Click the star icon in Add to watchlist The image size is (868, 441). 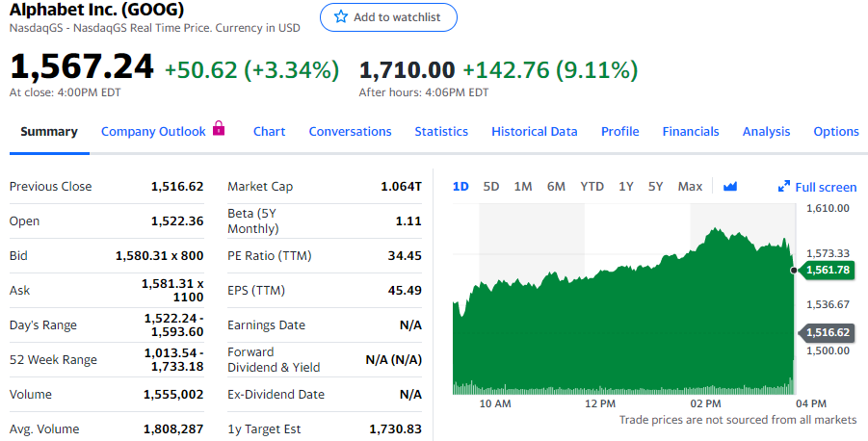coord(341,17)
